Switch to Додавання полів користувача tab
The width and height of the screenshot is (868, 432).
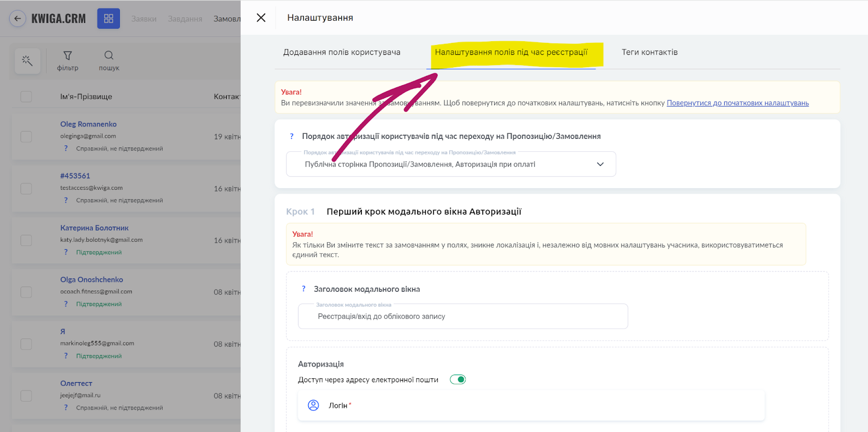[x=342, y=52]
